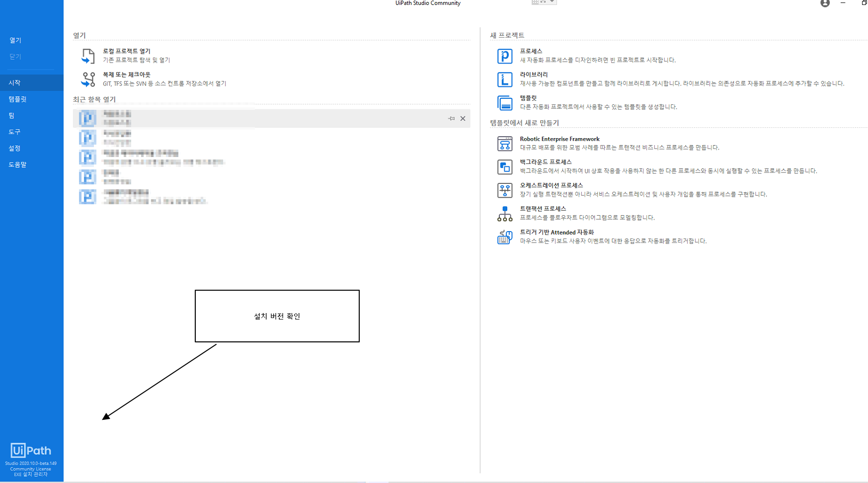The height and width of the screenshot is (483, 868).
Task: Remove highlighted recent project with X
Action: click(x=463, y=118)
